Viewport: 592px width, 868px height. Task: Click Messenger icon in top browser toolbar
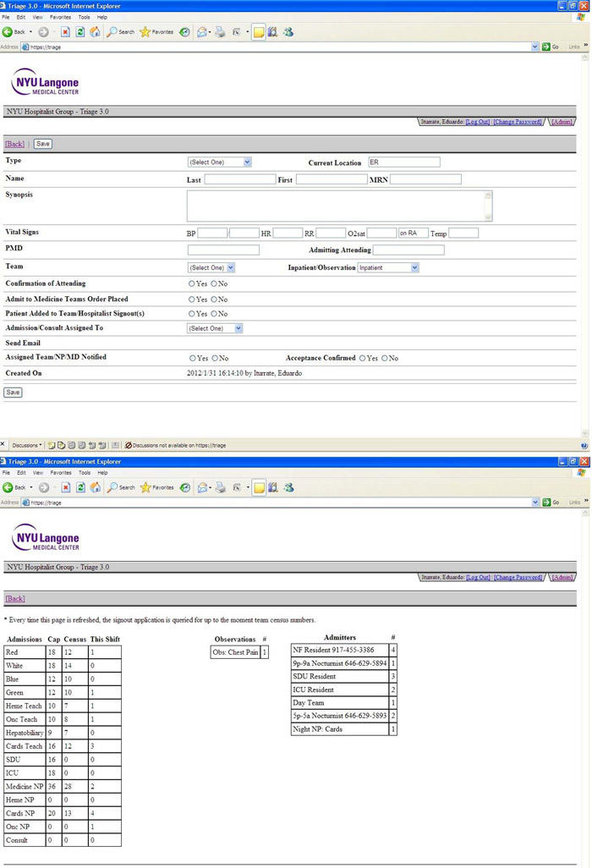288,32
